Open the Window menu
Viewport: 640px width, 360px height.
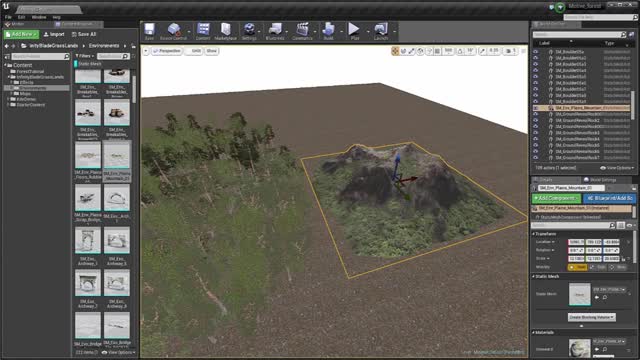[39, 17]
